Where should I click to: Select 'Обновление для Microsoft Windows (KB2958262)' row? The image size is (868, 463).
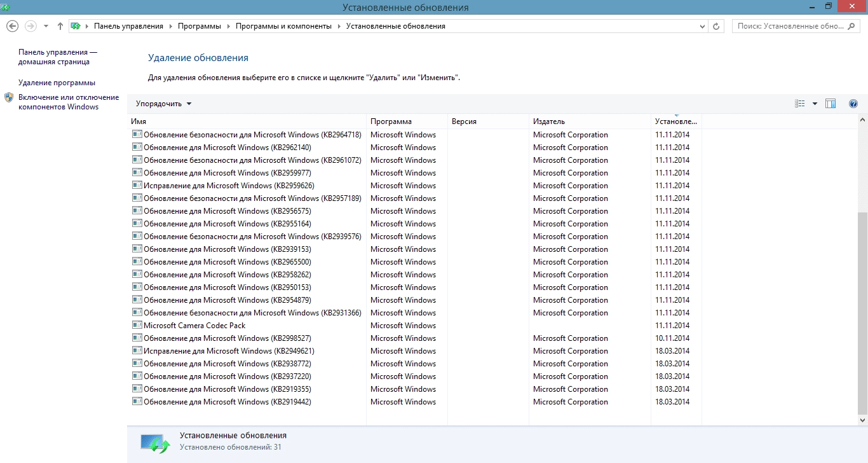(415, 275)
